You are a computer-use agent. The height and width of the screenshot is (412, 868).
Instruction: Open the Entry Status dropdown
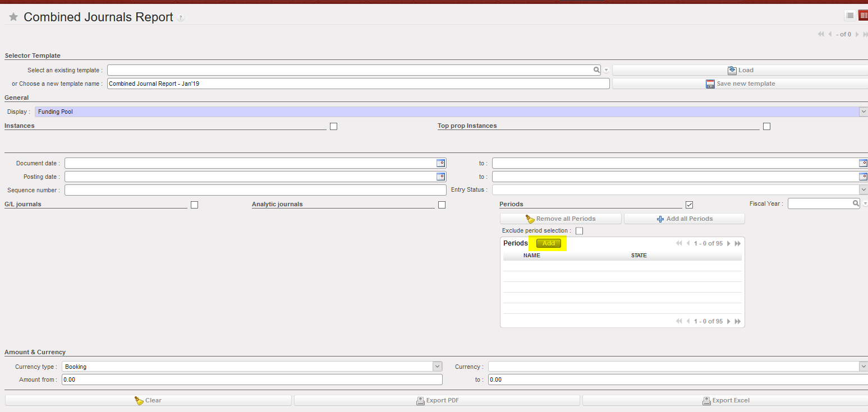(x=863, y=190)
